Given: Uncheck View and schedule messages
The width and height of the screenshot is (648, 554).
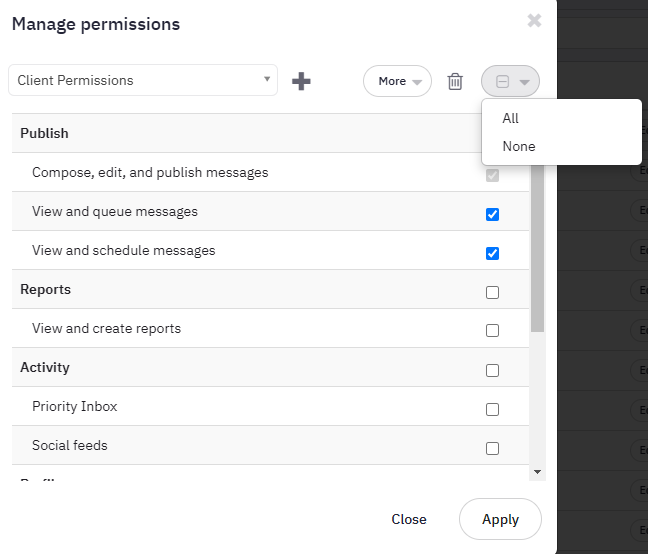Looking at the screenshot, I should click(x=492, y=253).
